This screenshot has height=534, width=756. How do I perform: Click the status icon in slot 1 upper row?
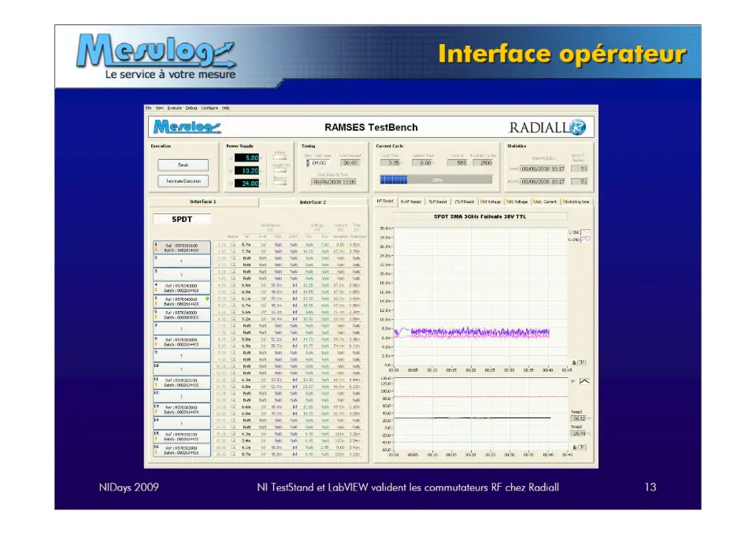tap(233, 245)
